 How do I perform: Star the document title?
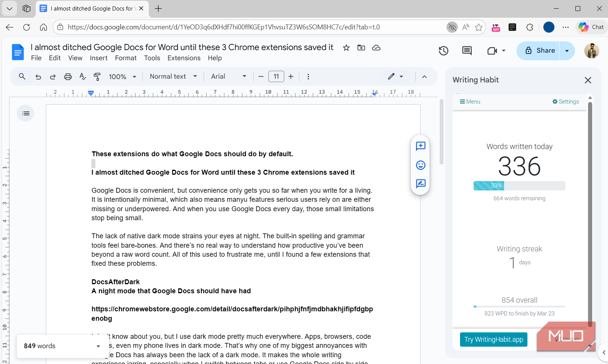[x=346, y=48]
